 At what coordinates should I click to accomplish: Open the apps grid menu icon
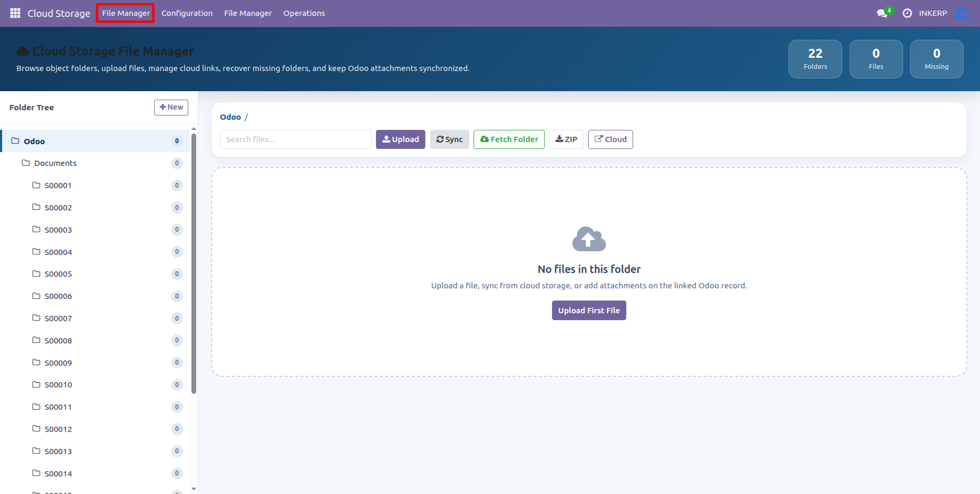(x=15, y=13)
